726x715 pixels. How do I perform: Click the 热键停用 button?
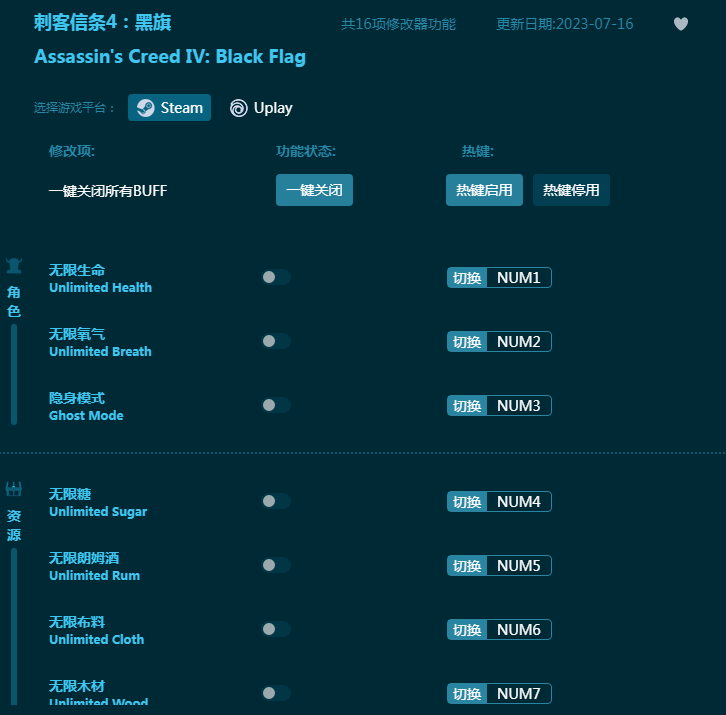click(571, 190)
